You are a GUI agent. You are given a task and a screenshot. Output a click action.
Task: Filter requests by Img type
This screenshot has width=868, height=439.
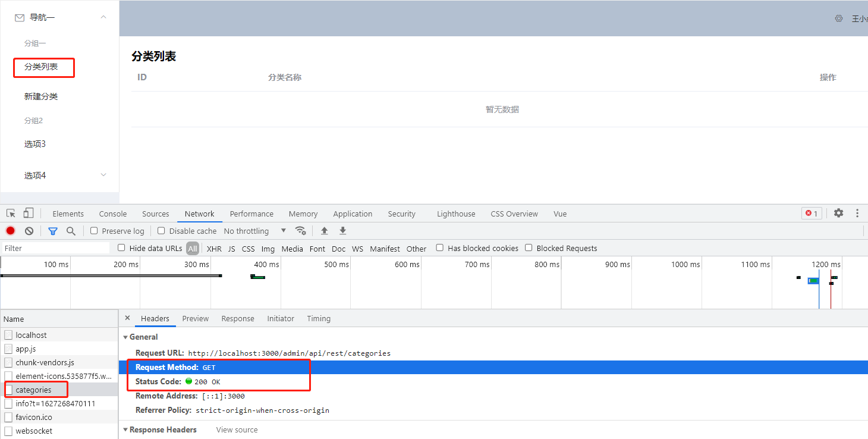[268, 249]
